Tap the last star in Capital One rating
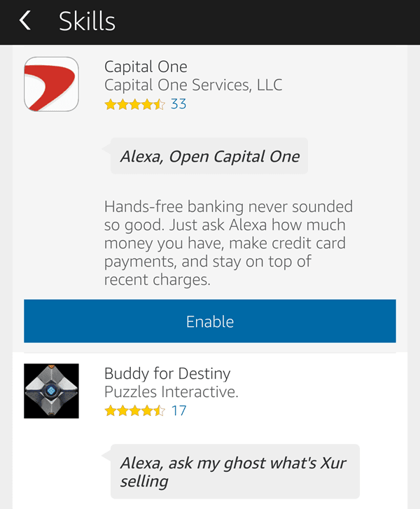 point(160,104)
